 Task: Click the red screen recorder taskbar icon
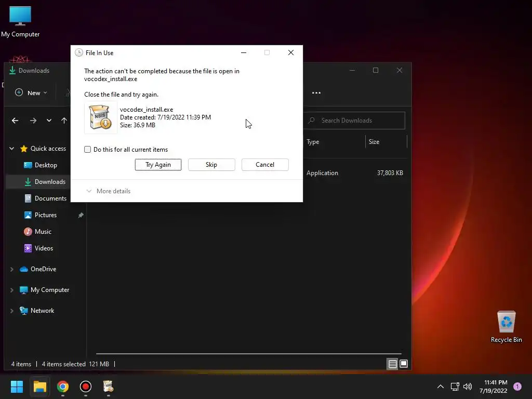[86, 387]
